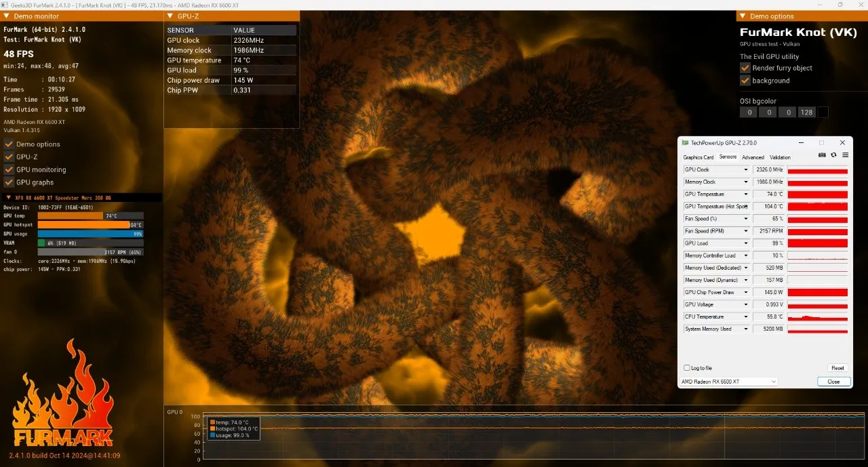The image size is (868, 467).
Task: Open the Fan Speed (RPM) dropdown
Action: (x=746, y=231)
